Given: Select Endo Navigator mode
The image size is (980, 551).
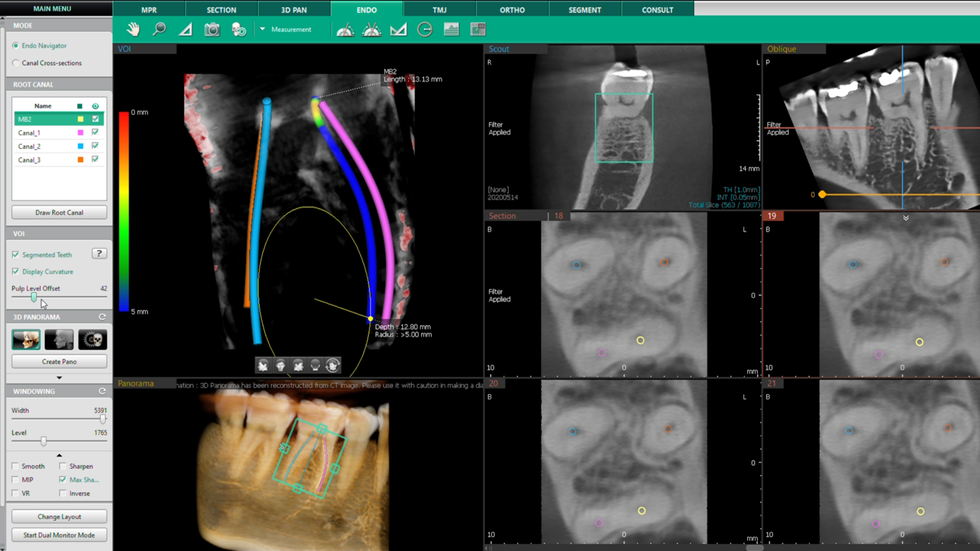Looking at the screenshot, I should (x=16, y=45).
